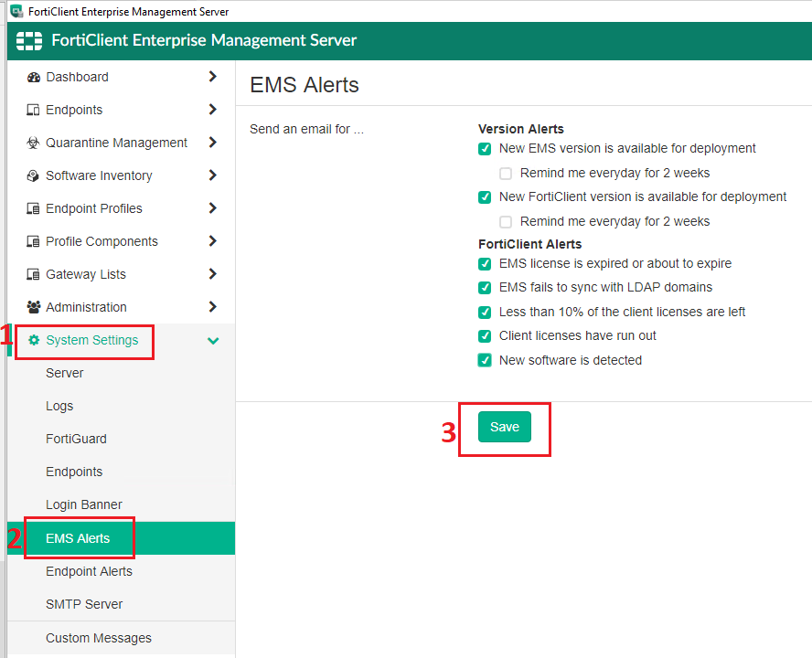
Task: Expand the Administration chevron
Action: click(x=212, y=307)
